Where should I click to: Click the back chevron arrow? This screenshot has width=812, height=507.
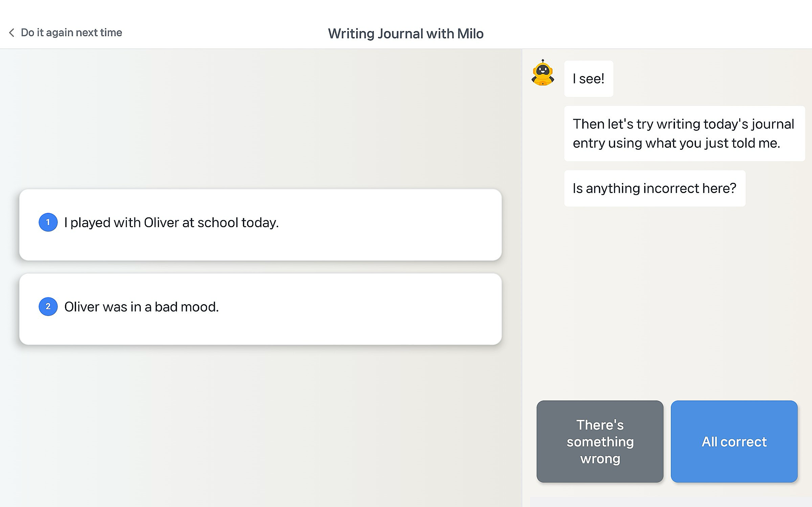(11, 33)
